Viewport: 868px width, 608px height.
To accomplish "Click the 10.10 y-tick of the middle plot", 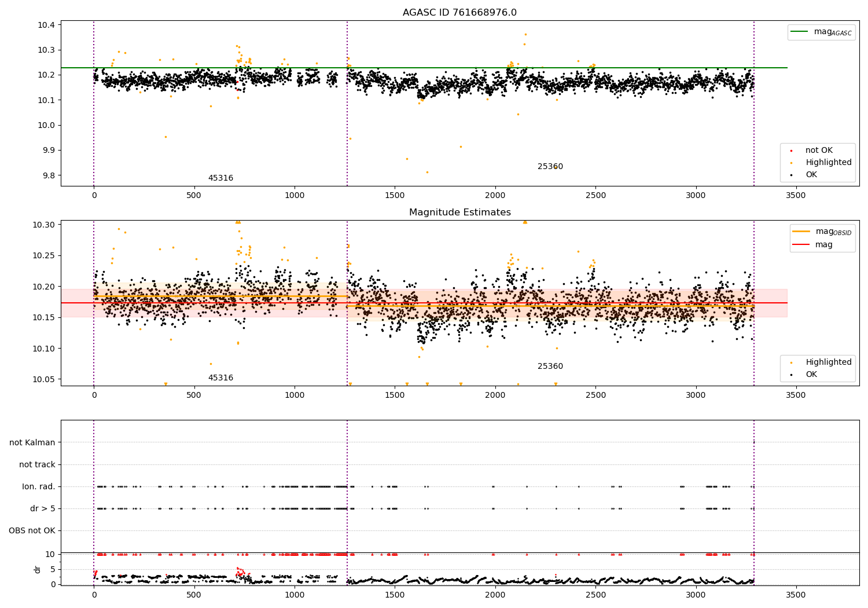I will pos(45,349).
